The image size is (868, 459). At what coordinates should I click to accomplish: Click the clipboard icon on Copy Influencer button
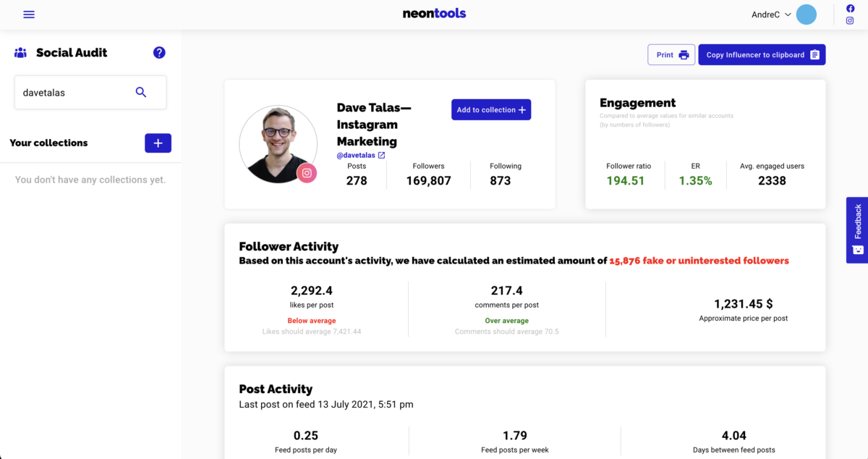tap(813, 54)
